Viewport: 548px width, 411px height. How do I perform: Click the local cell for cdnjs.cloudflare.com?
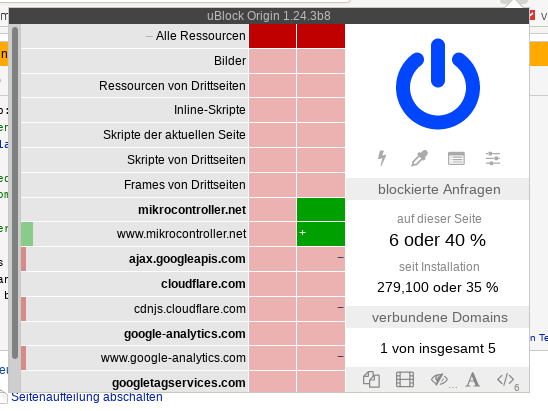(321, 309)
